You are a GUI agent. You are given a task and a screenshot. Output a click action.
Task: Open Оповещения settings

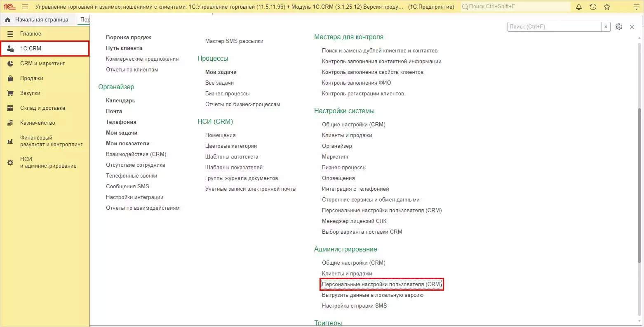click(338, 178)
